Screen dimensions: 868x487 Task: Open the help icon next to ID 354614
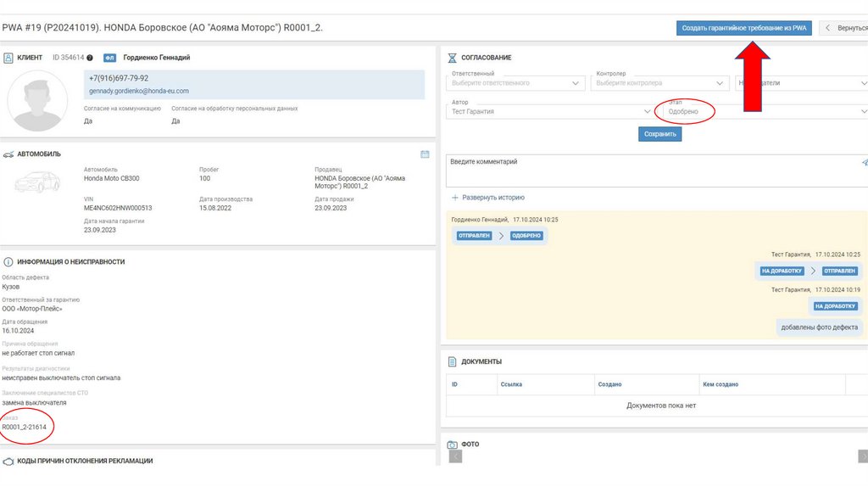click(x=90, y=58)
